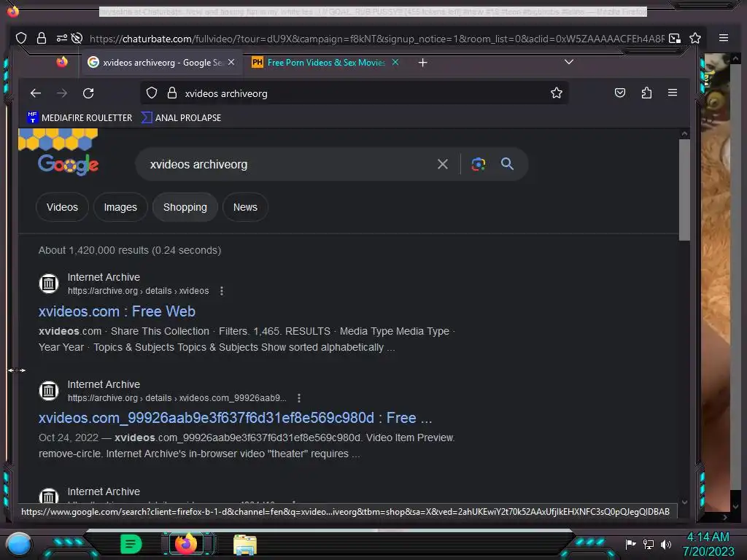The width and height of the screenshot is (747, 560).
Task: Close the tab with PH favicon
Action: [395, 63]
